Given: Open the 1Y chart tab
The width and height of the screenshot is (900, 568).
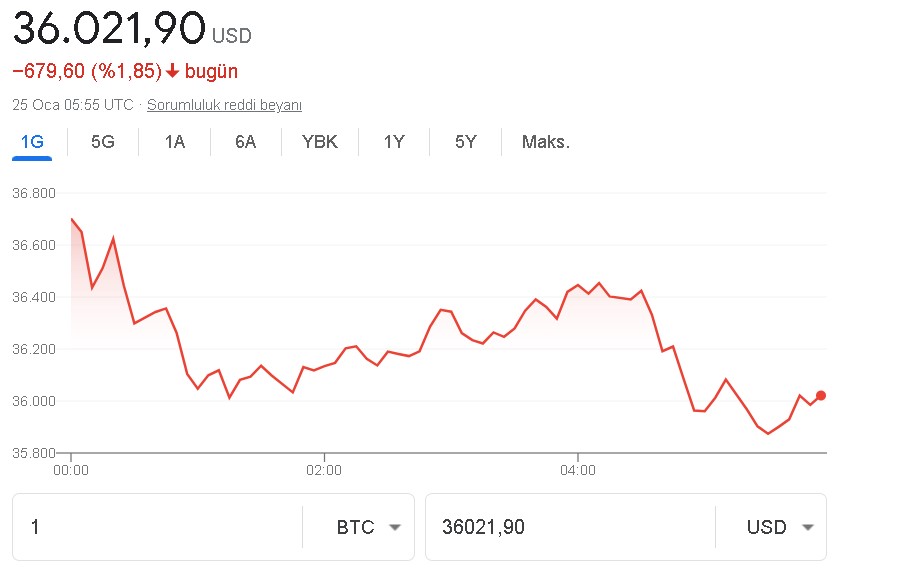Looking at the screenshot, I should point(394,142).
